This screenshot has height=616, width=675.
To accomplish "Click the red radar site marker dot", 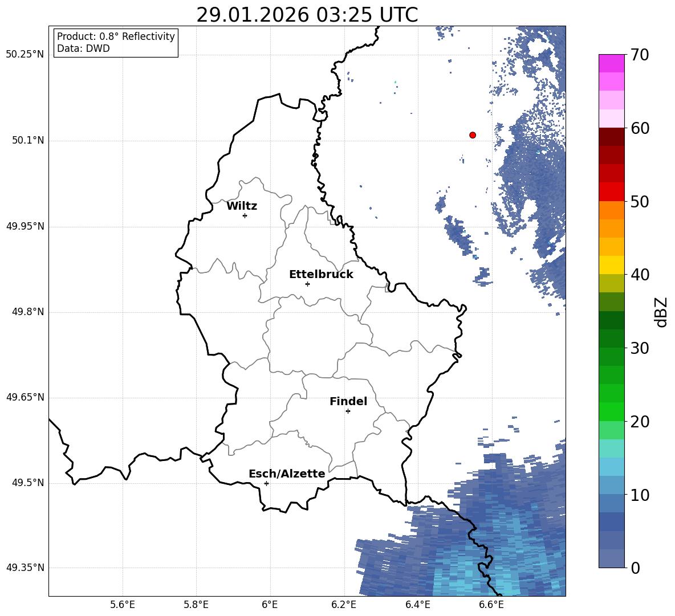I will click(473, 135).
